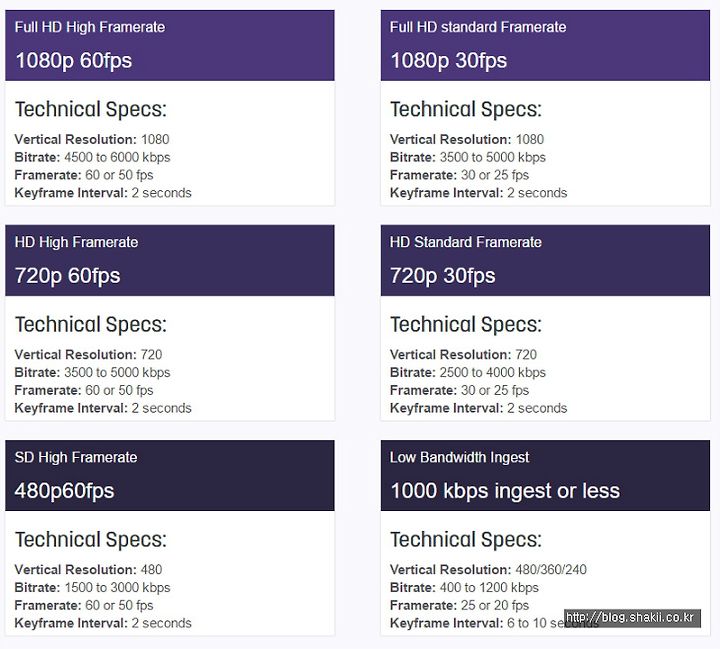
Task: Click the 400 to 1200 kbps bitrate line
Action: coord(464,587)
